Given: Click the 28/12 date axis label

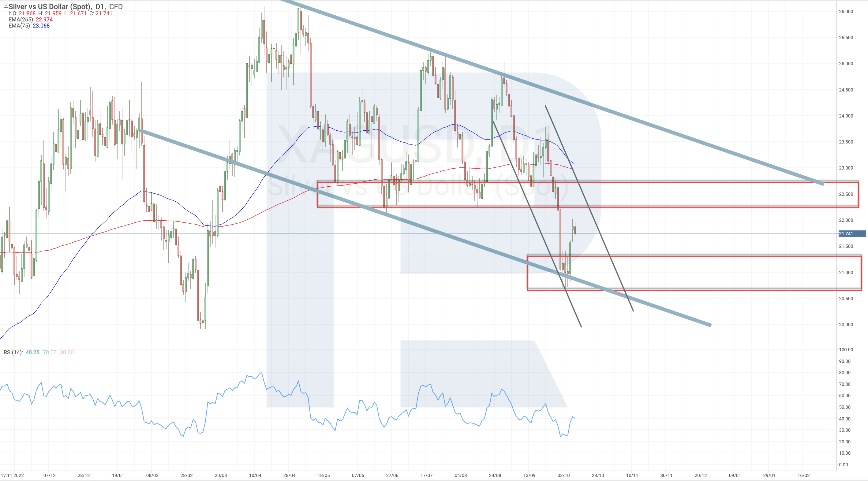Looking at the screenshot, I should [x=84, y=475].
